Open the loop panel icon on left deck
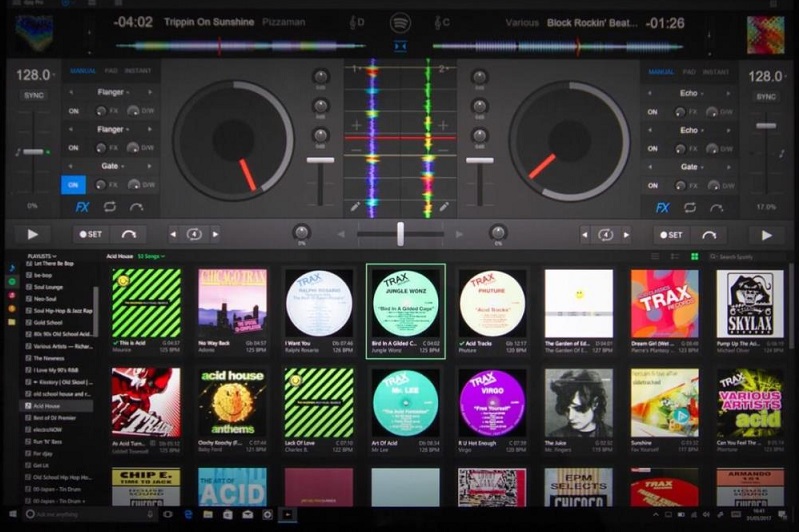 [110, 207]
